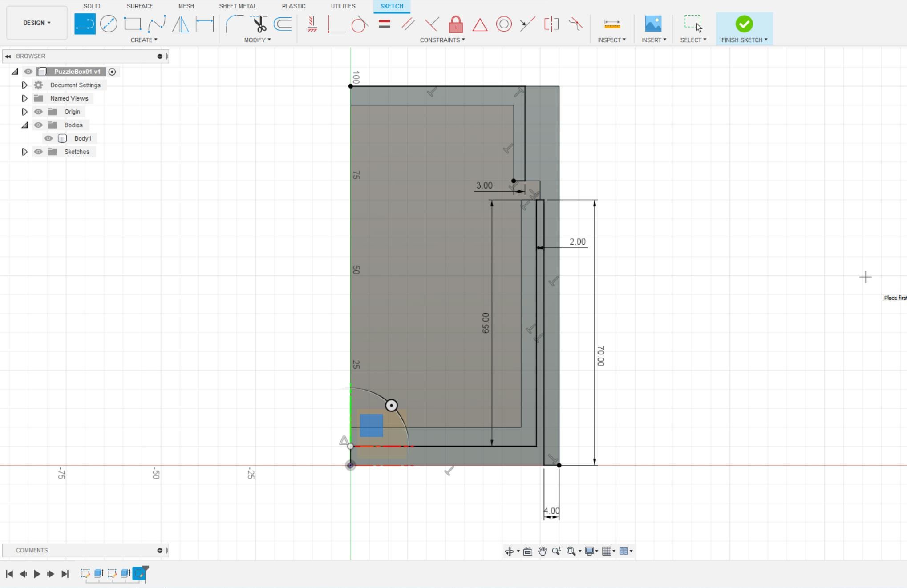Toggle visibility of the Sketches folder
The height and width of the screenshot is (588, 907).
click(x=38, y=152)
